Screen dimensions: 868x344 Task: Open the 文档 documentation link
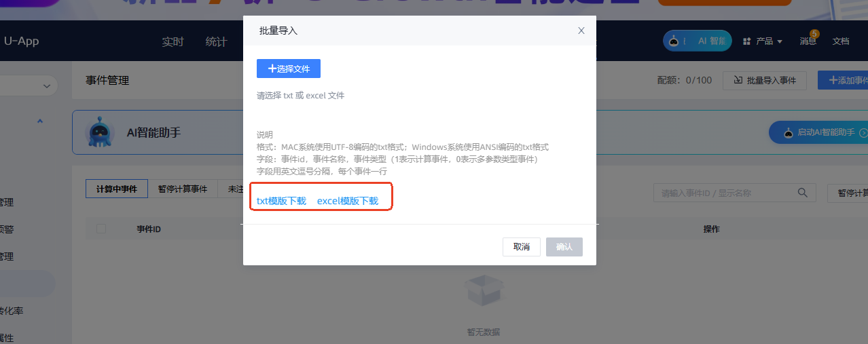pyautogui.click(x=841, y=41)
